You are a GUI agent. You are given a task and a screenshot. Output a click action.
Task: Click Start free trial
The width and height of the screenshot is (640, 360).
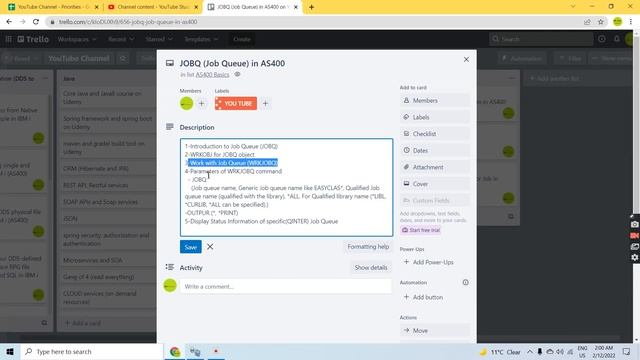tap(421, 230)
